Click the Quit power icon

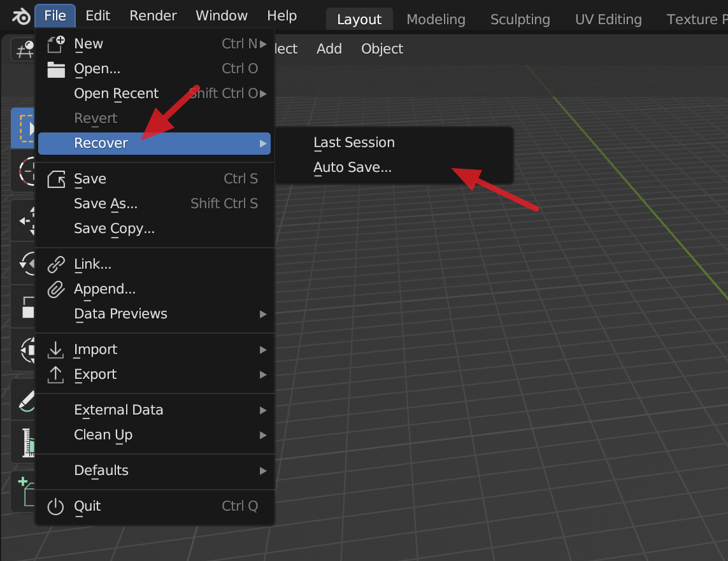click(55, 506)
